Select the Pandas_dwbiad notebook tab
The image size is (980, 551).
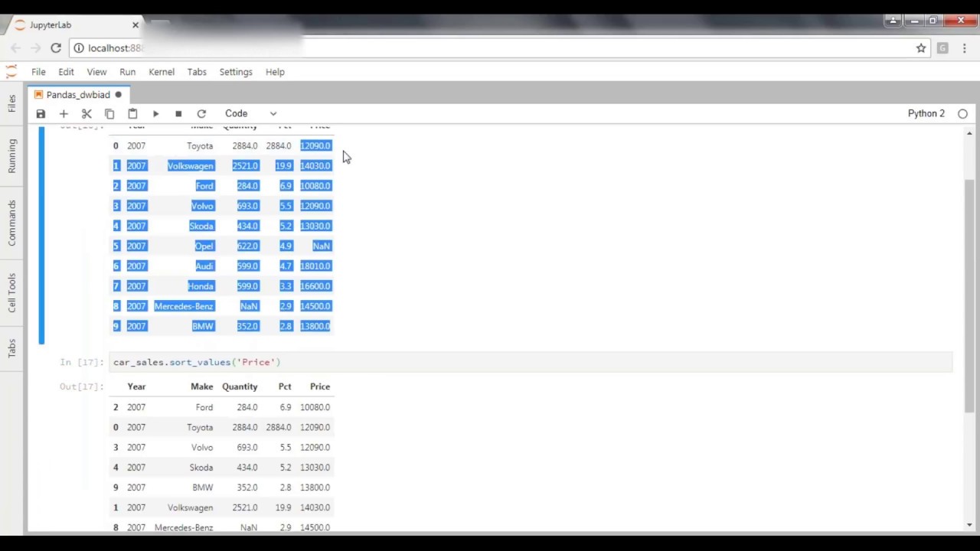click(78, 95)
